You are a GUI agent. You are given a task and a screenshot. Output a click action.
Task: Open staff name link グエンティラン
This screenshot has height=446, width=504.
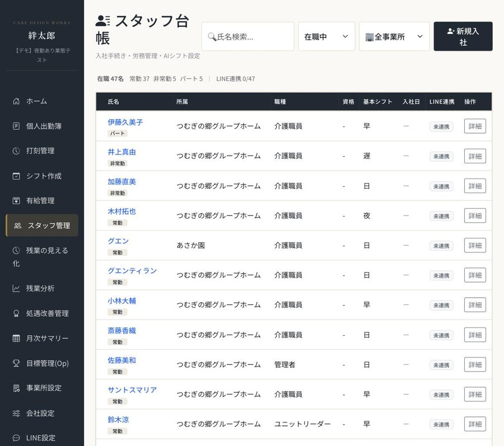pos(132,271)
